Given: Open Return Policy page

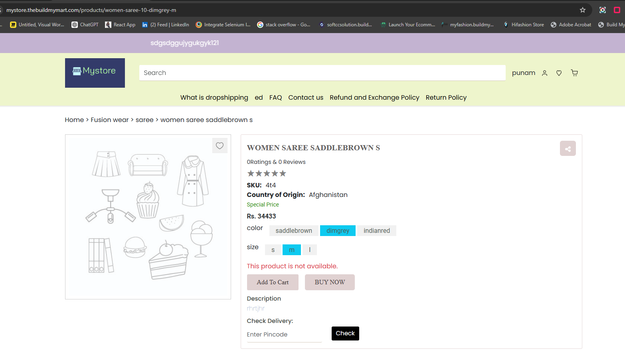Looking at the screenshot, I should [446, 98].
